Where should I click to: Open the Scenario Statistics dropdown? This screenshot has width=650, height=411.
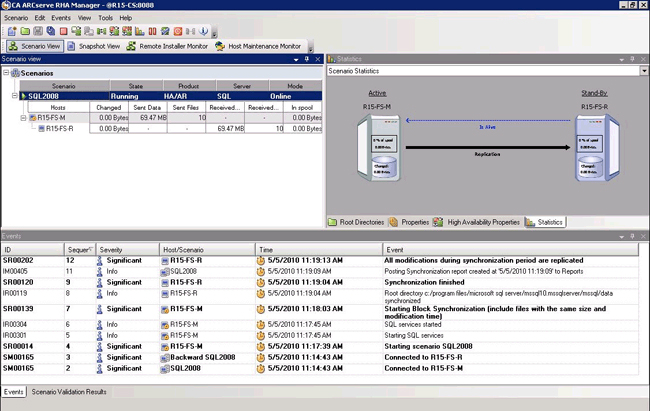click(644, 71)
